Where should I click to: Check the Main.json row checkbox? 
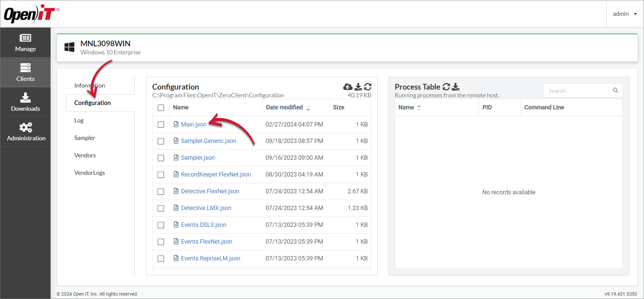(x=161, y=124)
